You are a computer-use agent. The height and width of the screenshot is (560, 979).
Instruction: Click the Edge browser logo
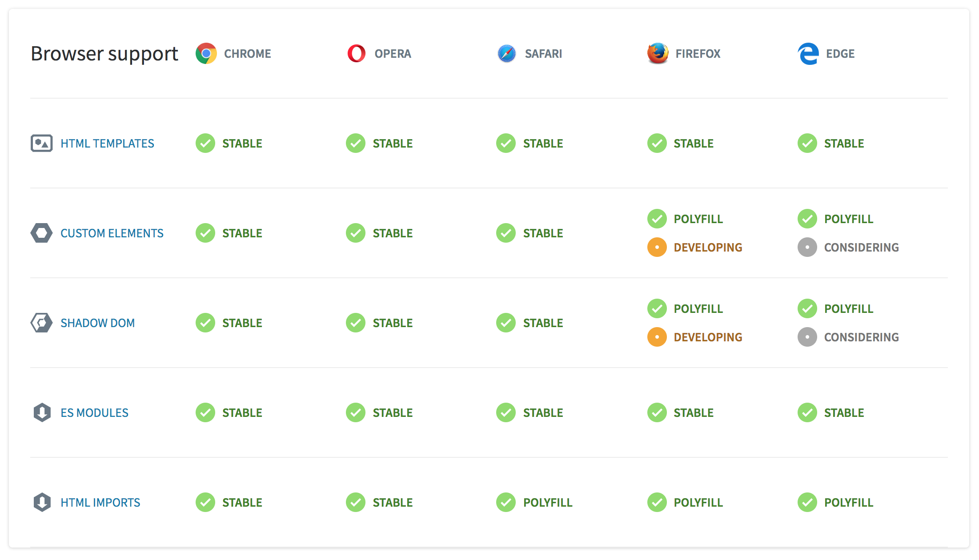click(808, 54)
